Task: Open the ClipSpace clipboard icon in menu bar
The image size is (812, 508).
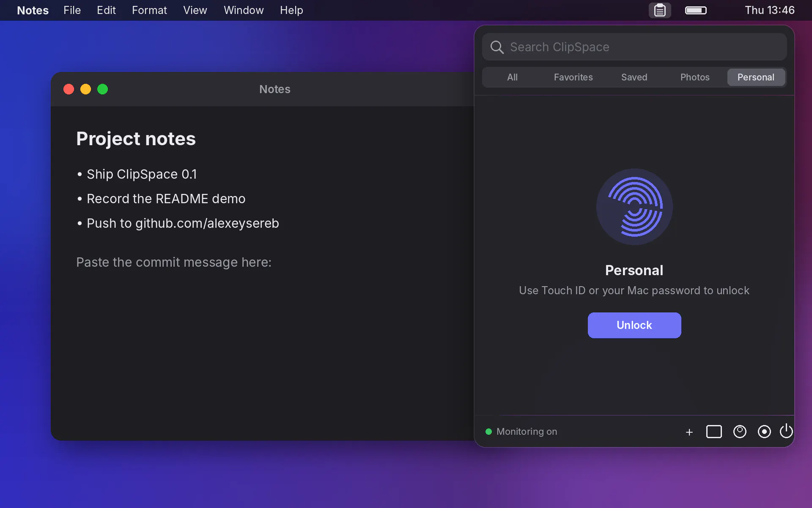Action: (660, 10)
